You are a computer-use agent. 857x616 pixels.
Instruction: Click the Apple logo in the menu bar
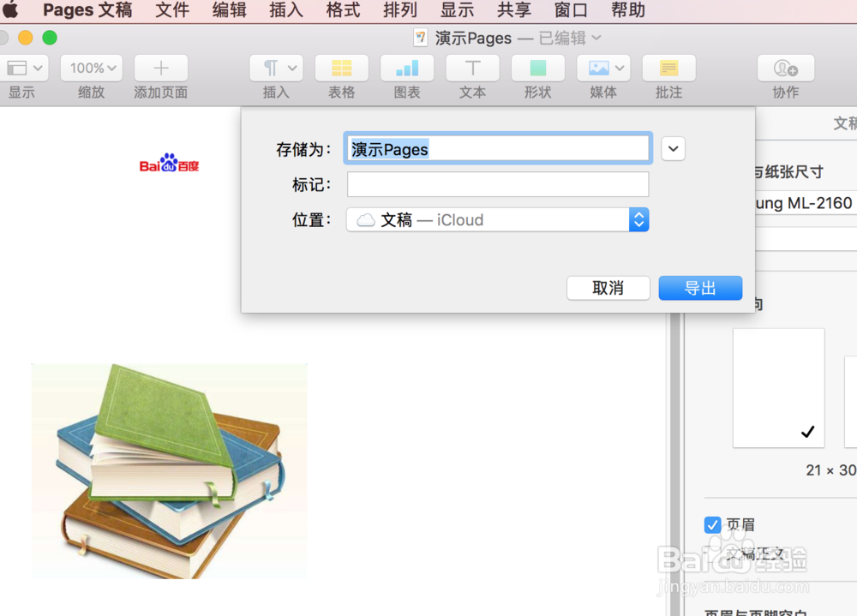click(12, 10)
